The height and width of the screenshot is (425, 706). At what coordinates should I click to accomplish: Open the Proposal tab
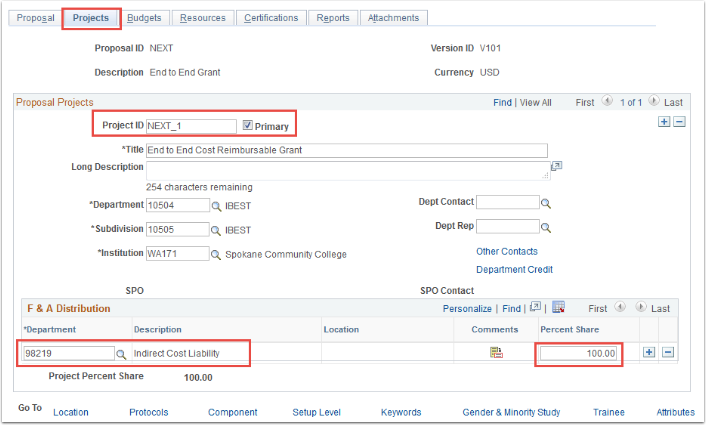tap(36, 18)
